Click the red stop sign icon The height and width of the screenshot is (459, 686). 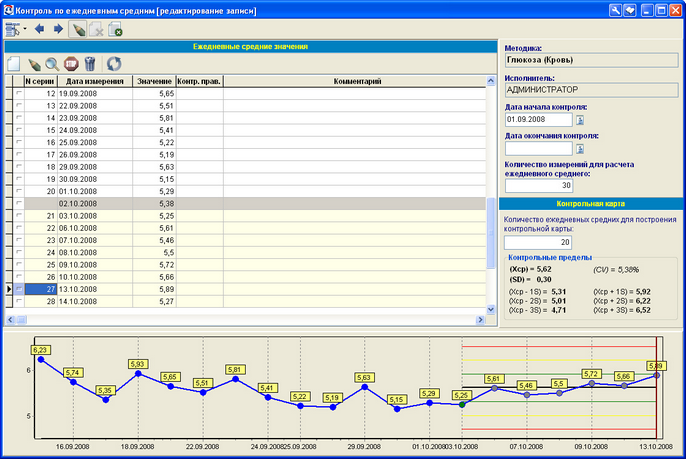click(71, 64)
